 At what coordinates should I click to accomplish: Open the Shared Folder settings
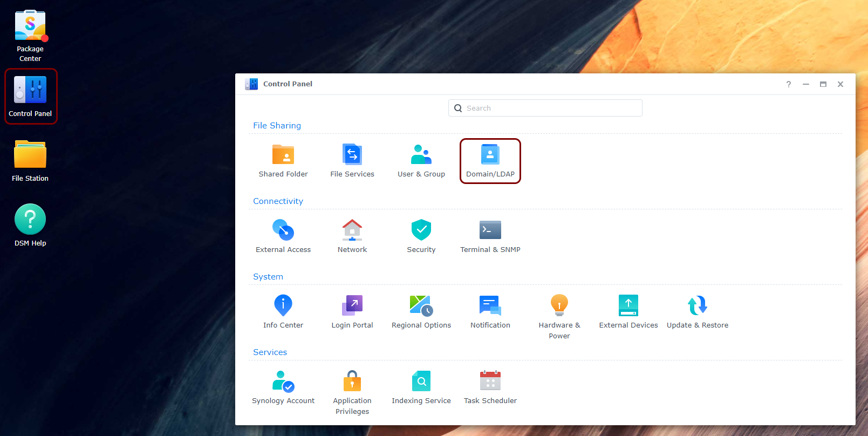[283, 160]
